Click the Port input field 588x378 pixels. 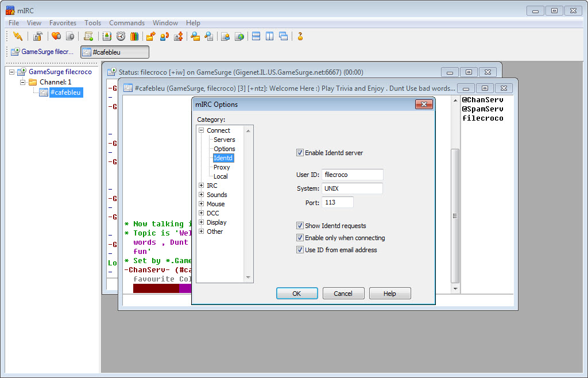pos(338,202)
